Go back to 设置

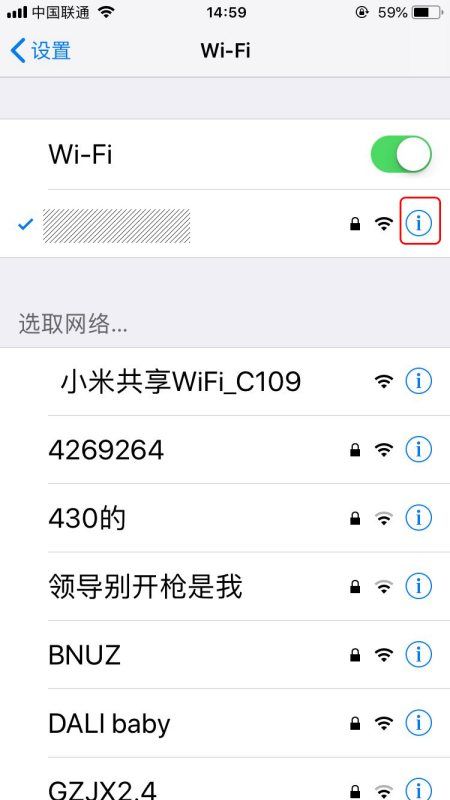pyautogui.click(x=40, y=51)
